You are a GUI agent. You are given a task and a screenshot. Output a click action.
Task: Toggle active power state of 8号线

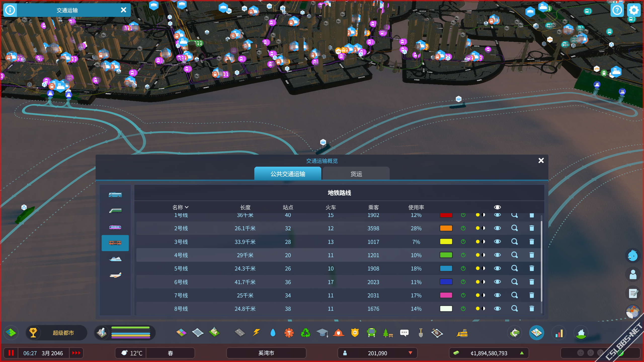pos(463,308)
